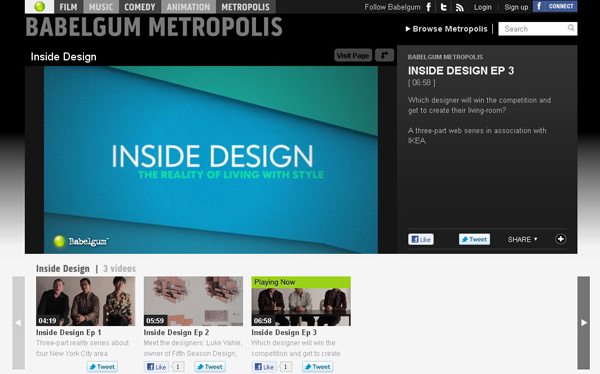This screenshot has height=374, width=600.
Task: Follow Babelgum on Facebook icon
Action: 429,7
